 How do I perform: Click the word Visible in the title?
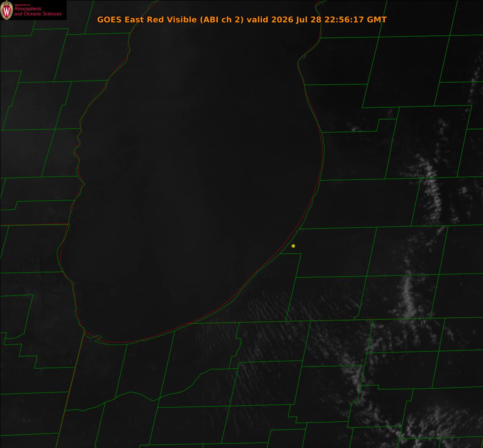tap(182, 19)
